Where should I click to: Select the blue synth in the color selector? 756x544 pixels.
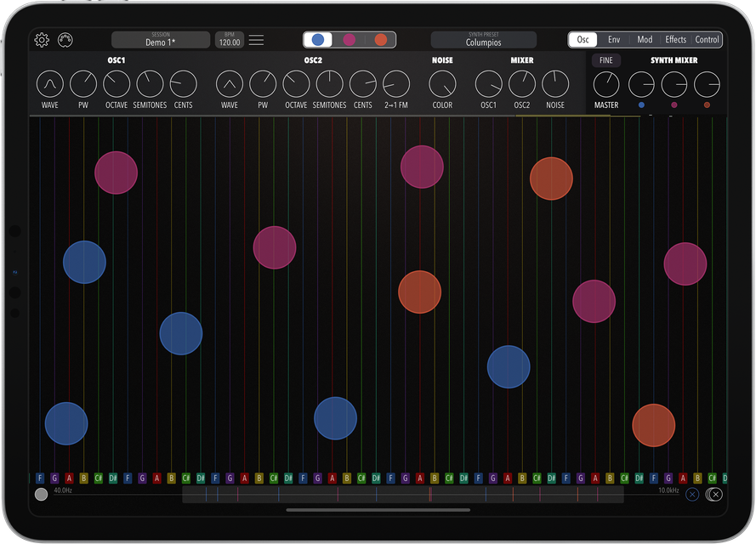(x=318, y=40)
